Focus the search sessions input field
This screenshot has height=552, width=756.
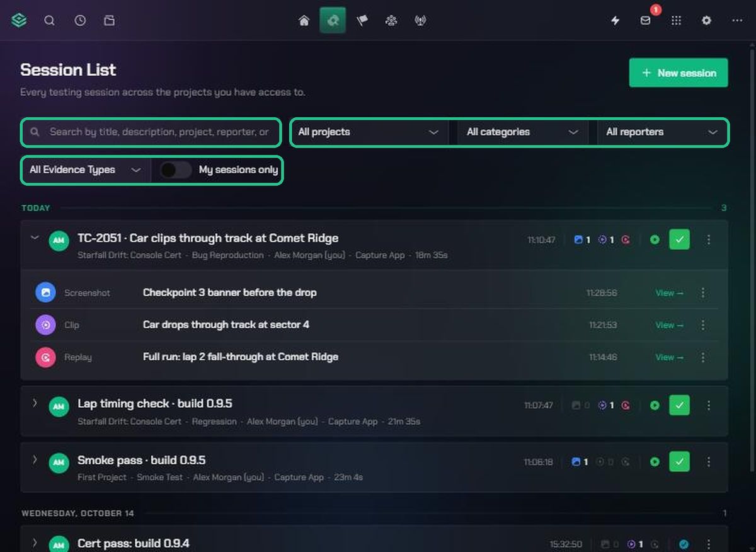(151, 132)
